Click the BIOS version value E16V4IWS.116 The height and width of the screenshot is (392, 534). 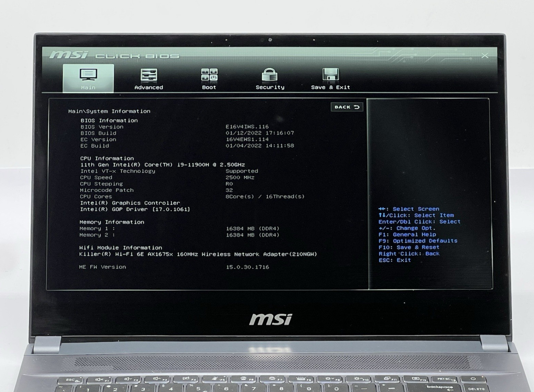click(x=247, y=127)
